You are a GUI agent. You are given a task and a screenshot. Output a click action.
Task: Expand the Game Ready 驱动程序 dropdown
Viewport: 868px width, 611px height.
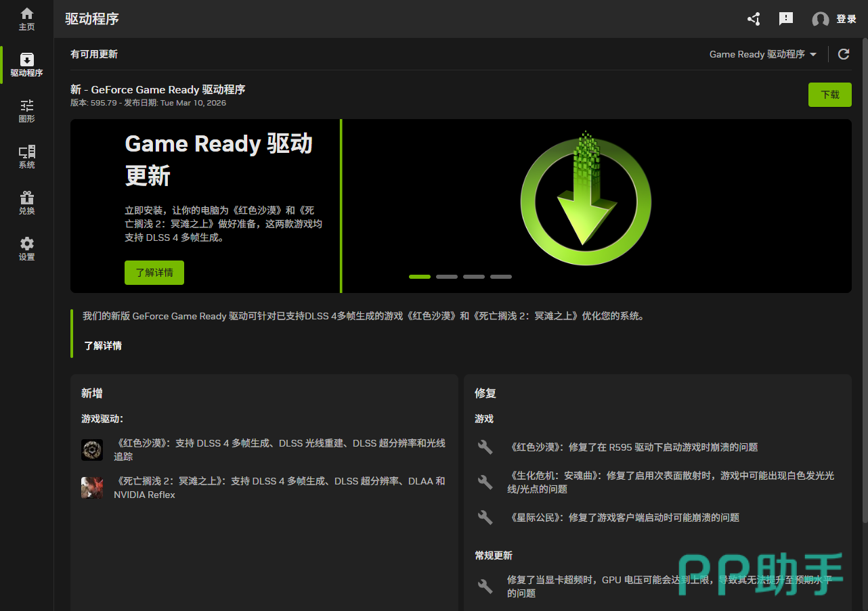pos(763,54)
